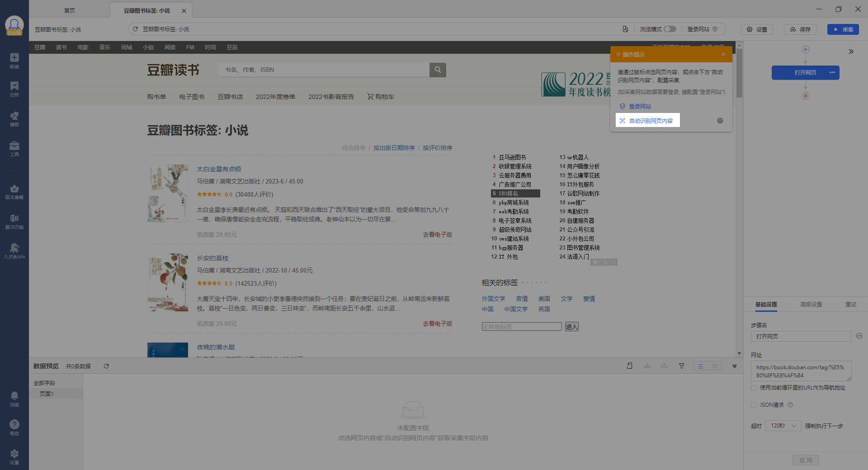This screenshot has width=868, height=470.
Task: Click the 步骤名 input field
Action: [x=801, y=336]
